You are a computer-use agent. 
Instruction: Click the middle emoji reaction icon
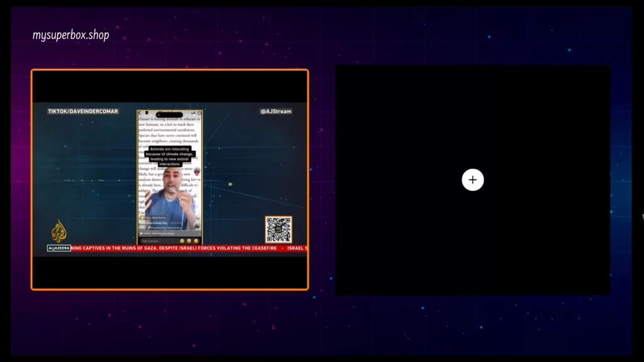click(189, 241)
